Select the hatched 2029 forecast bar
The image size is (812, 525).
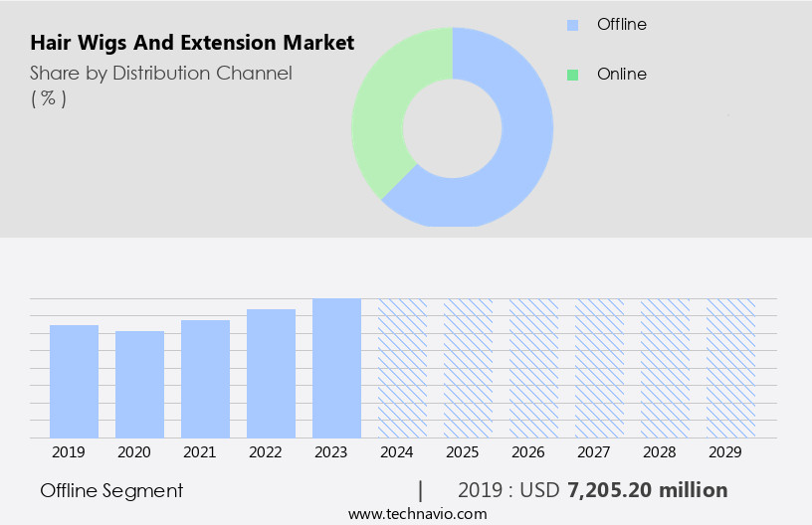(x=730, y=368)
